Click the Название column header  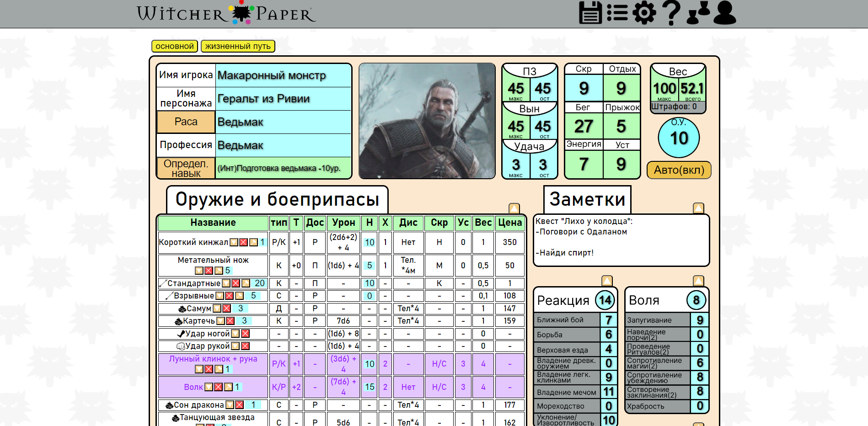[x=213, y=223]
